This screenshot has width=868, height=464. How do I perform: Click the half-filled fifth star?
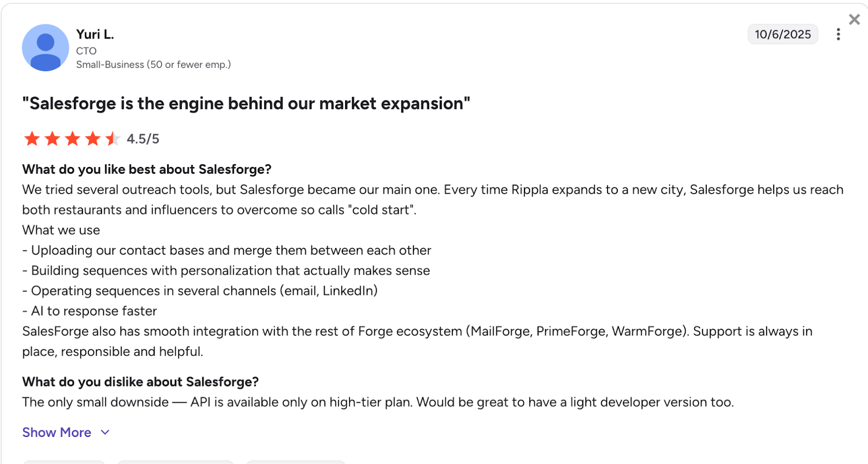coord(112,139)
